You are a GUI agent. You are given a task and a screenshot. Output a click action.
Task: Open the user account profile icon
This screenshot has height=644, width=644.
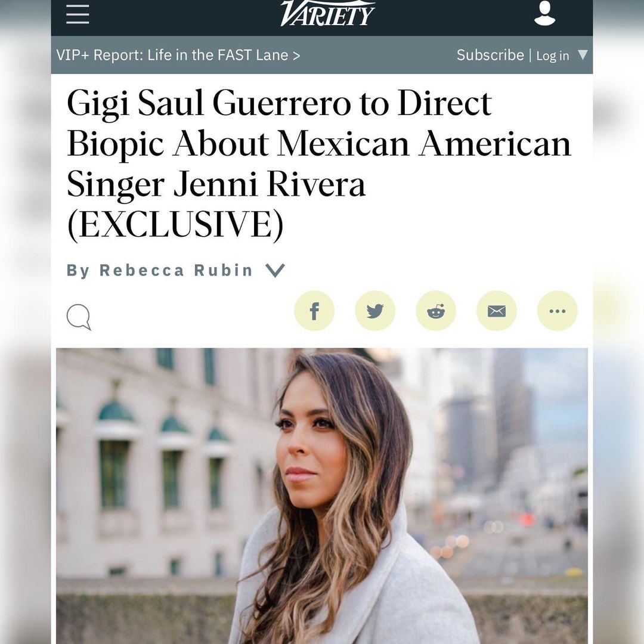(x=544, y=13)
